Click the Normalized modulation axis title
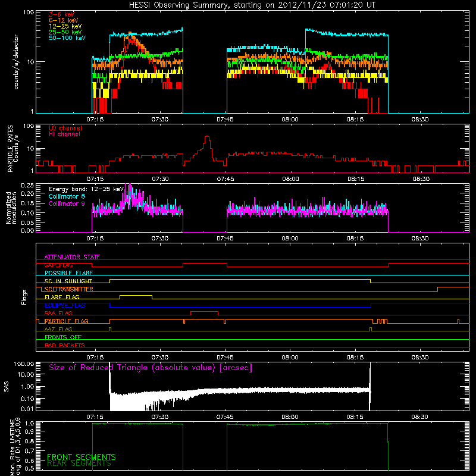The height and width of the screenshot is (476, 476). [11, 208]
